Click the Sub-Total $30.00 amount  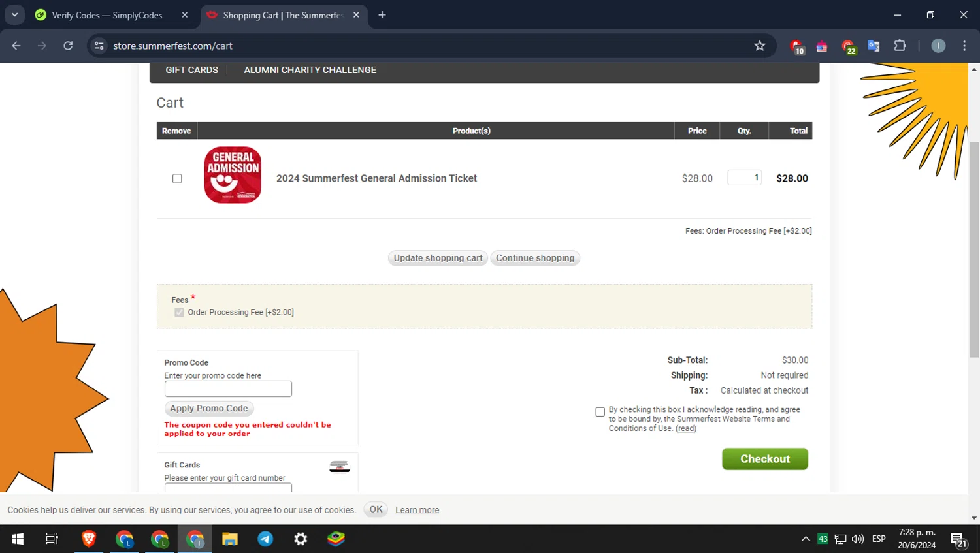(x=795, y=360)
